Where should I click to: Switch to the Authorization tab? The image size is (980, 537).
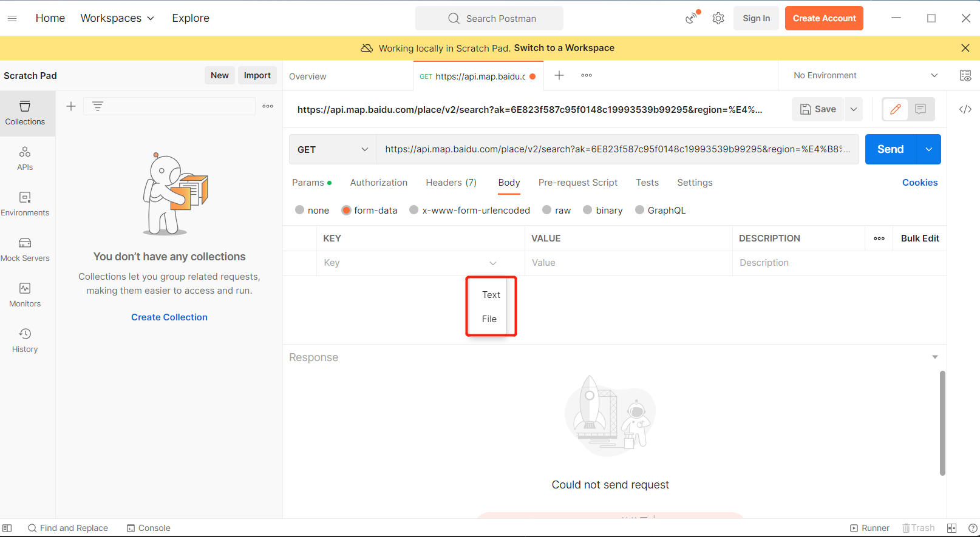click(x=379, y=183)
